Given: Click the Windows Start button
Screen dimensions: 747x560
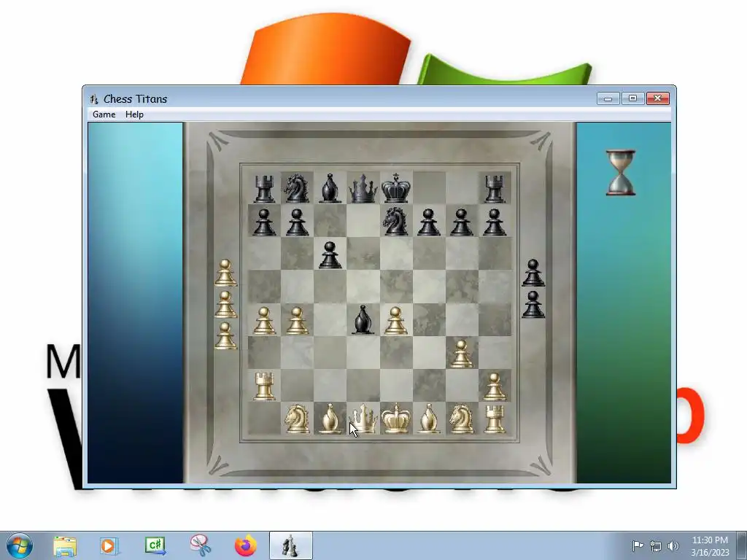Looking at the screenshot, I should [x=19, y=545].
